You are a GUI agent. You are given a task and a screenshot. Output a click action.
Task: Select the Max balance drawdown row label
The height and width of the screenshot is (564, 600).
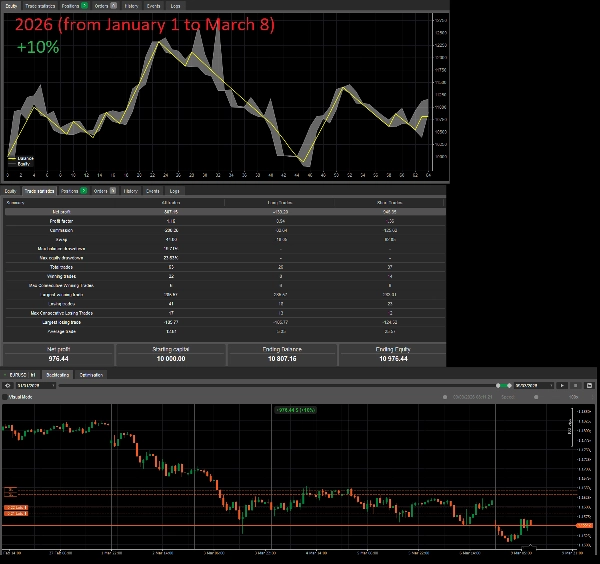click(61, 249)
